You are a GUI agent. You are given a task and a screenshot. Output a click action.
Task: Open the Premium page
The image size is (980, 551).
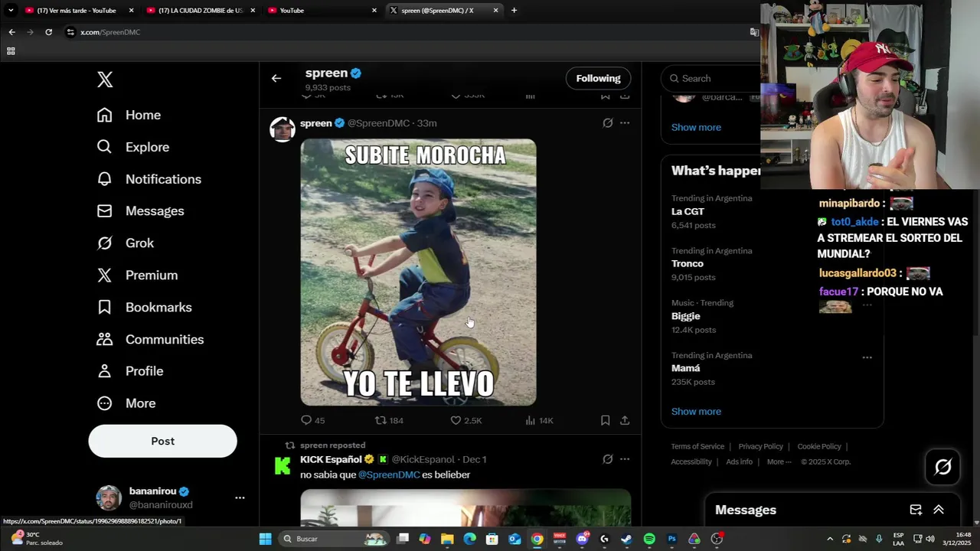[x=137, y=275]
